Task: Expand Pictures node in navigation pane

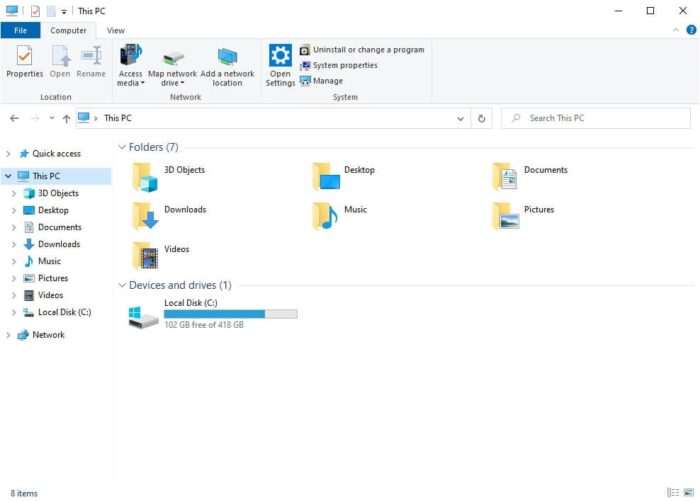Action: click(14, 278)
